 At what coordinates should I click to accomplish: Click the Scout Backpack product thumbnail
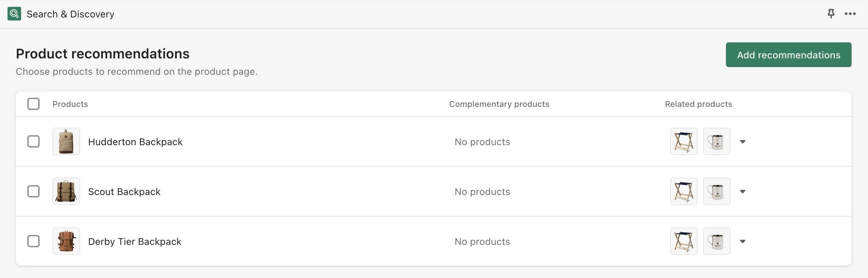pyautogui.click(x=66, y=191)
